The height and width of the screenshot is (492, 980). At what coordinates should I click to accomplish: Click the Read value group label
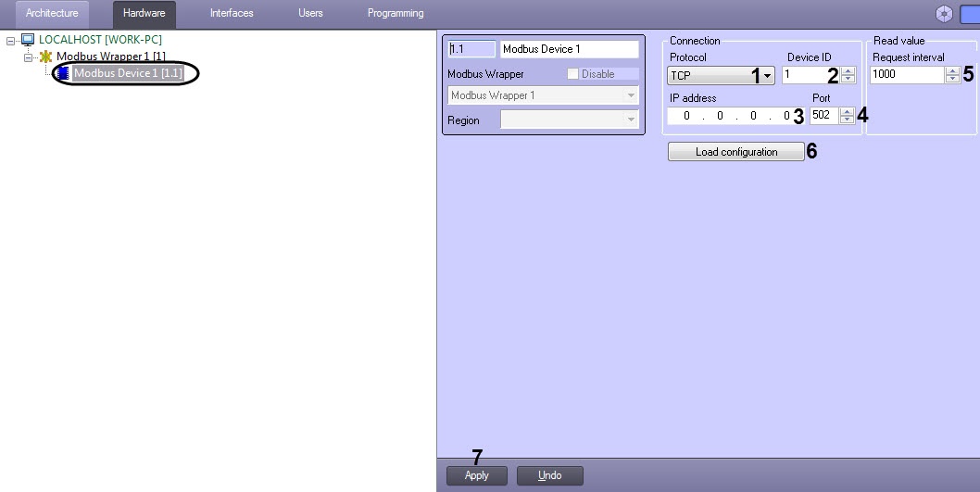898,41
